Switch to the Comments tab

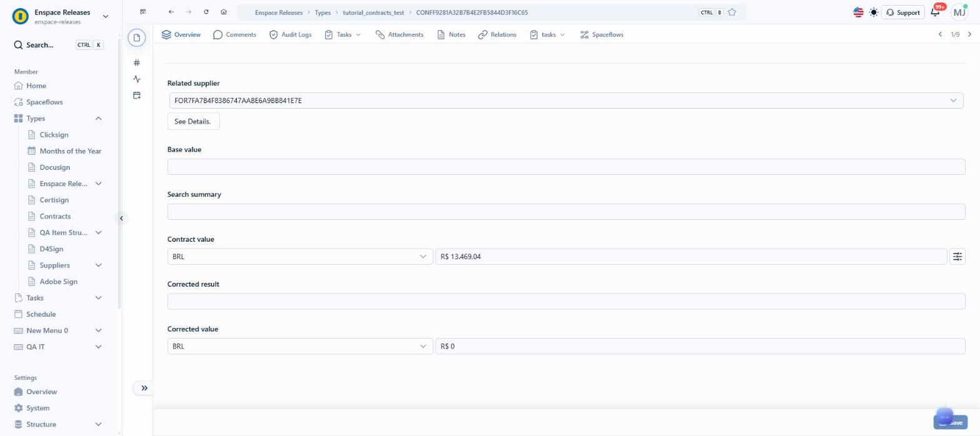(234, 34)
